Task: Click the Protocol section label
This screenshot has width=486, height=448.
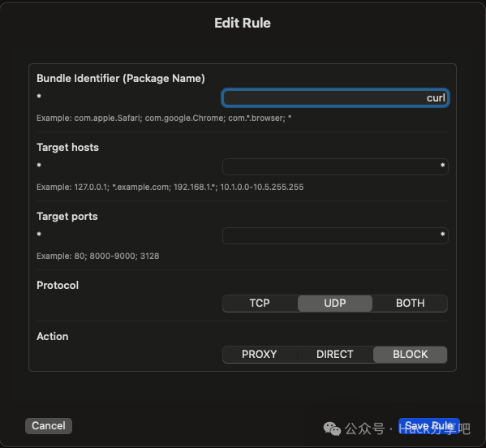Action: 58,285
